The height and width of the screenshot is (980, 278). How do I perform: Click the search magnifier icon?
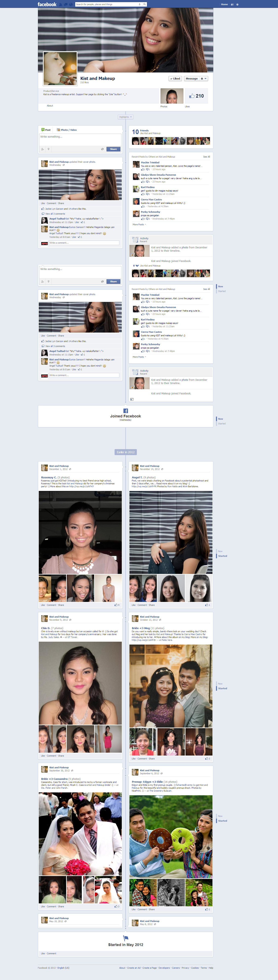[144, 4]
